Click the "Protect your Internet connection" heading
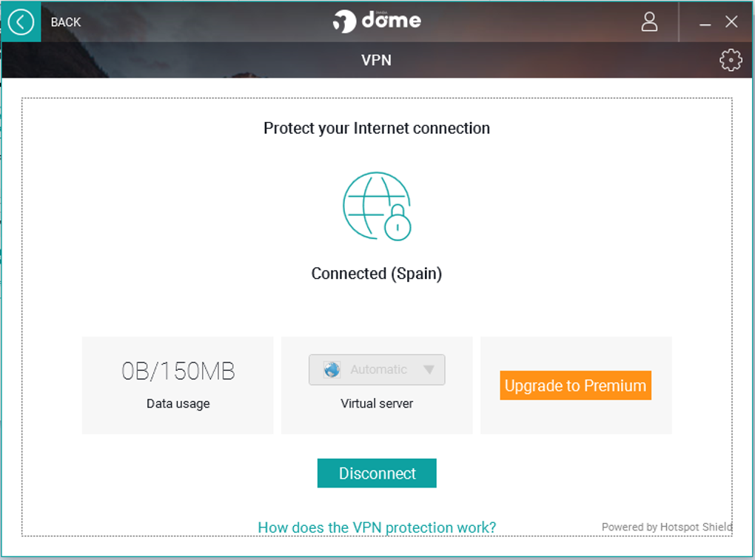This screenshot has width=755, height=560. pyautogui.click(x=377, y=128)
